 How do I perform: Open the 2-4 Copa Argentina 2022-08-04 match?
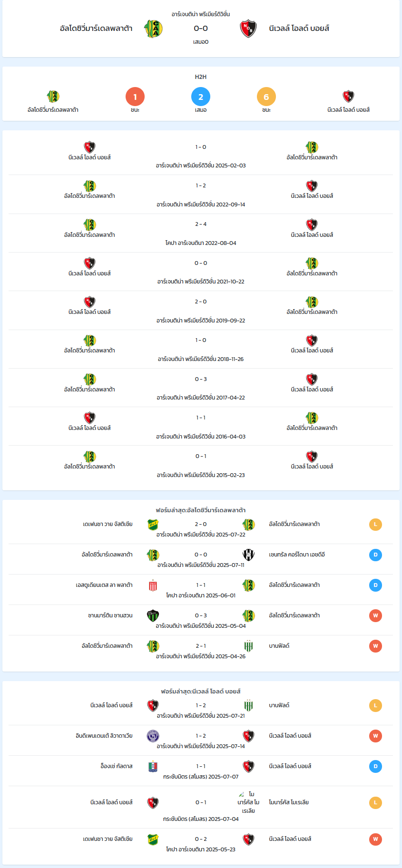click(201, 233)
